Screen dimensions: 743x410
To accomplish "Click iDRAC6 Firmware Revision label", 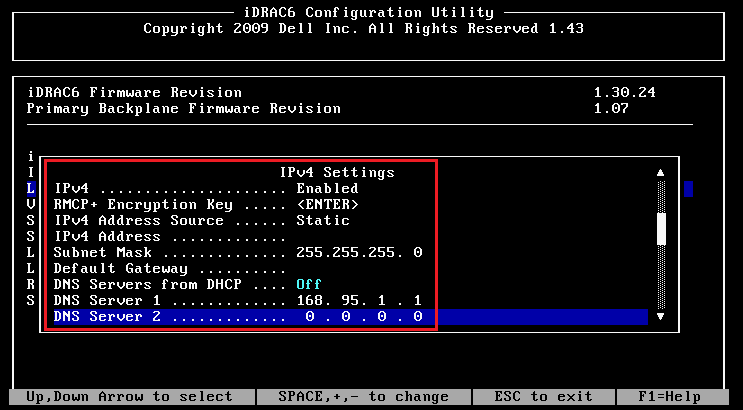I will coord(134,92).
